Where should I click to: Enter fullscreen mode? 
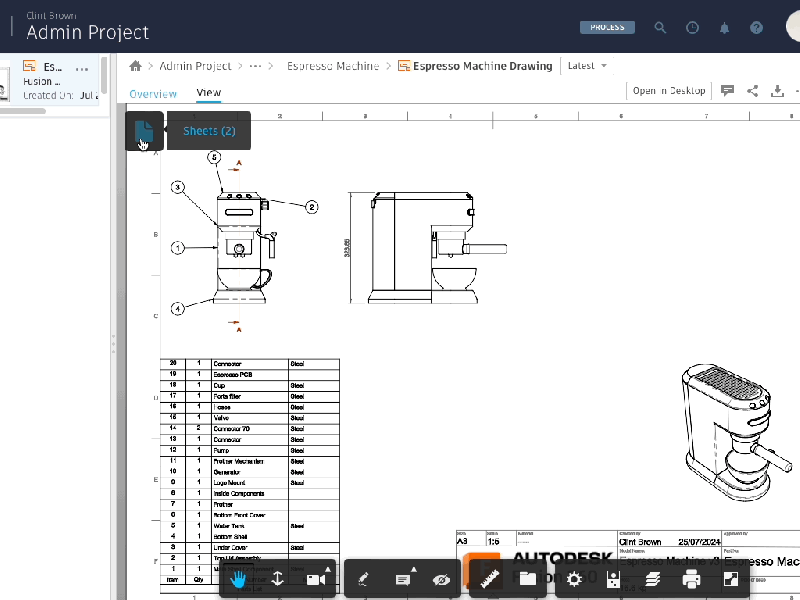pos(731,578)
